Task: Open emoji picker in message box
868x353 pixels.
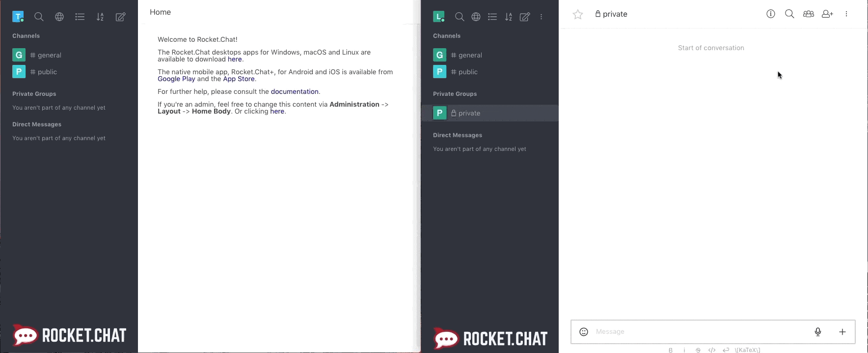Action: pyautogui.click(x=584, y=332)
